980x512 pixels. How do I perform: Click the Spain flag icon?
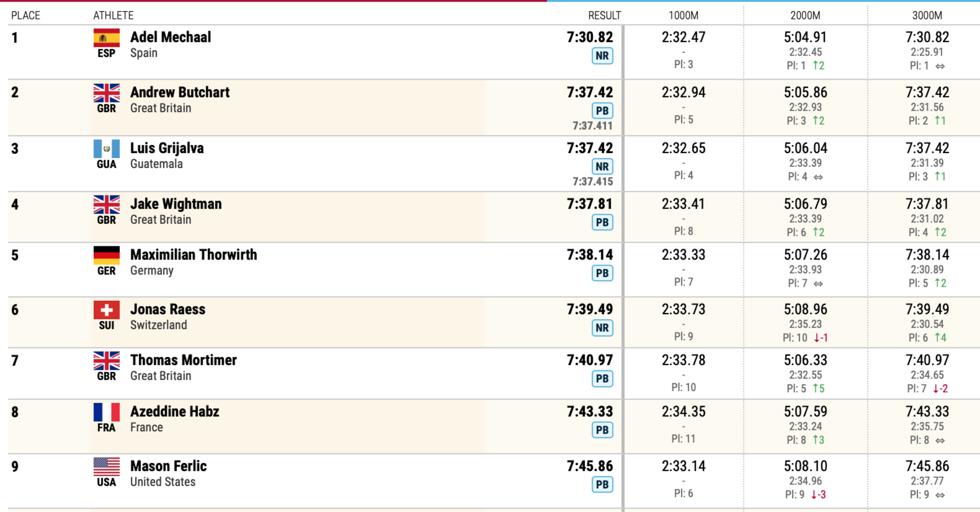[x=107, y=38]
